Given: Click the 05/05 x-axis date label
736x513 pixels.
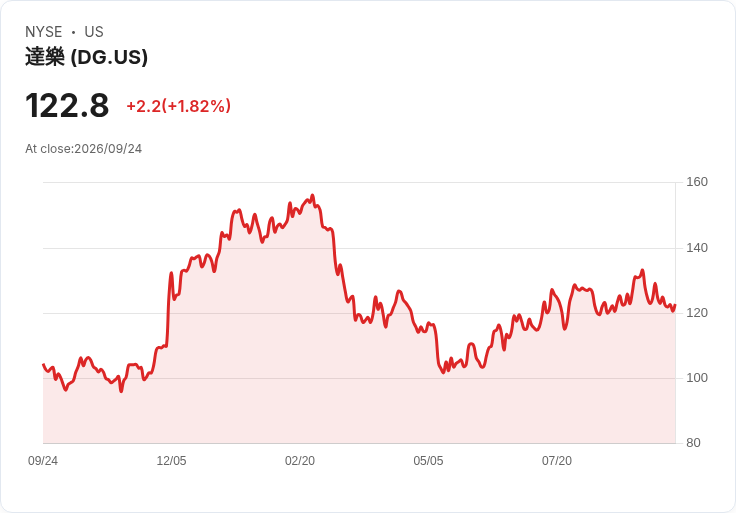Looking at the screenshot, I should coord(428,461).
